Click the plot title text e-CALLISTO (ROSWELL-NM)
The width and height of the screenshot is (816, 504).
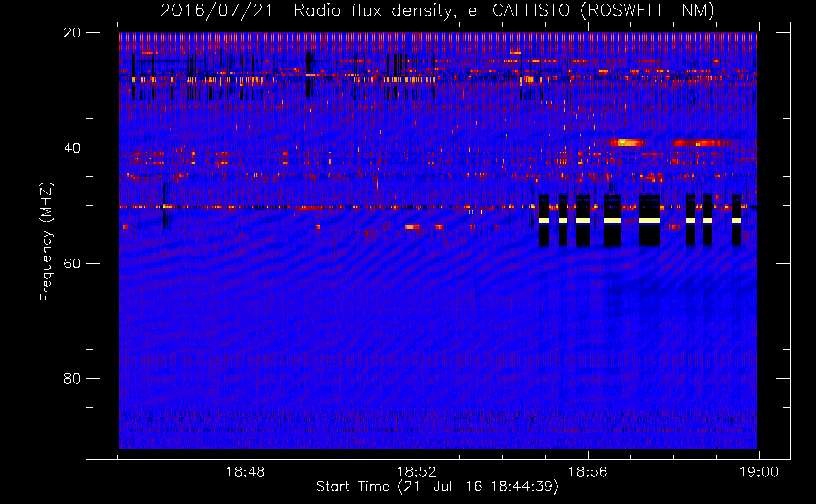[591, 10]
